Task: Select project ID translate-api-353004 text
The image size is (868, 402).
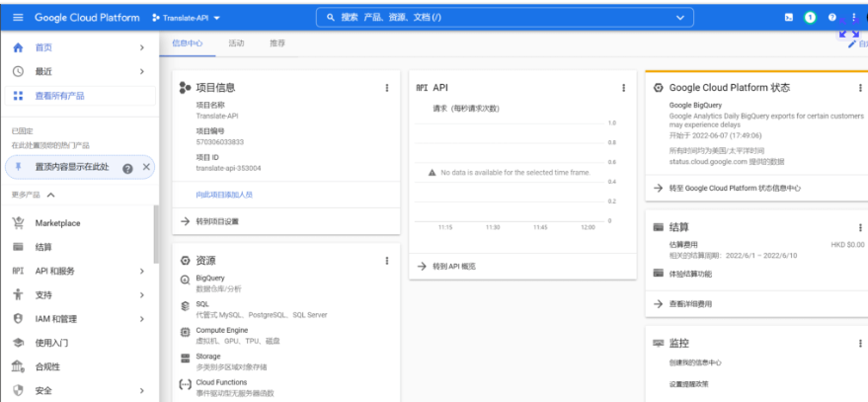Action: click(228, 168)
